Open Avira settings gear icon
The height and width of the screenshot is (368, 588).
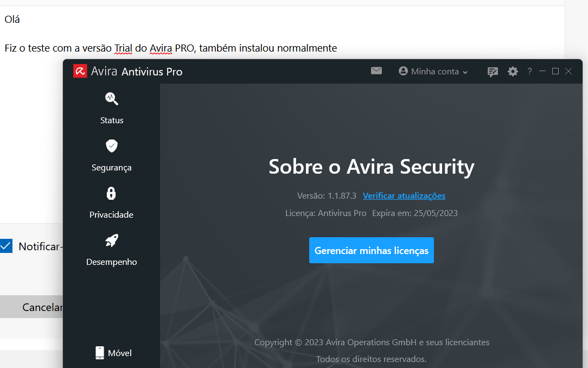(513, 71)
